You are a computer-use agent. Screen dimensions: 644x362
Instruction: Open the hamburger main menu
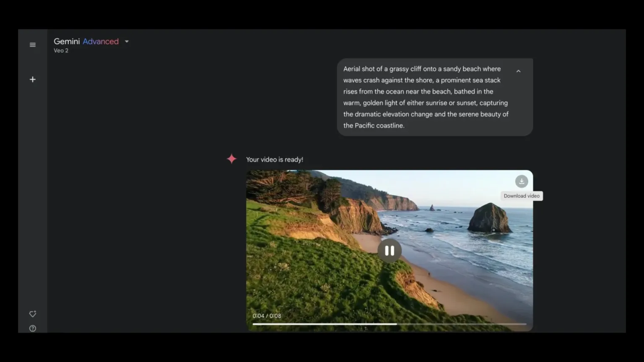tap(33, 45)
